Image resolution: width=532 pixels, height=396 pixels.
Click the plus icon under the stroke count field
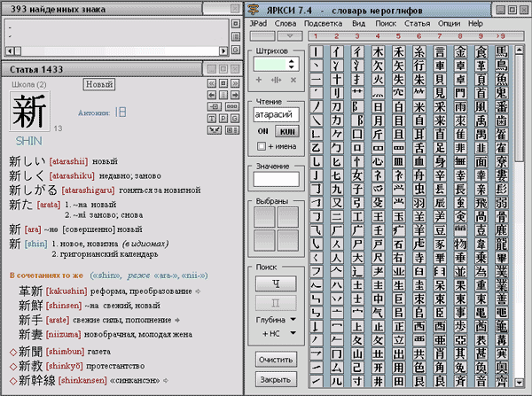click(259, 80)
